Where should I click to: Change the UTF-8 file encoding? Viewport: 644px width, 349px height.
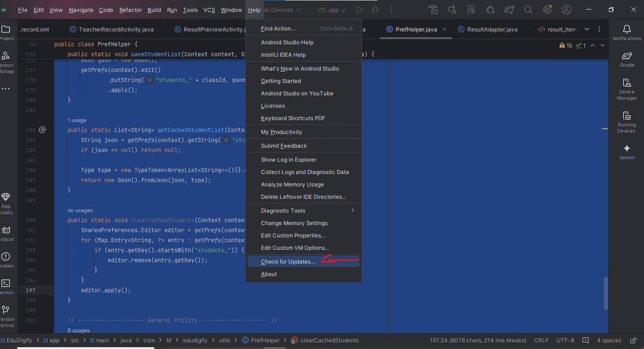pyautogui.click(x=565, y=340)
